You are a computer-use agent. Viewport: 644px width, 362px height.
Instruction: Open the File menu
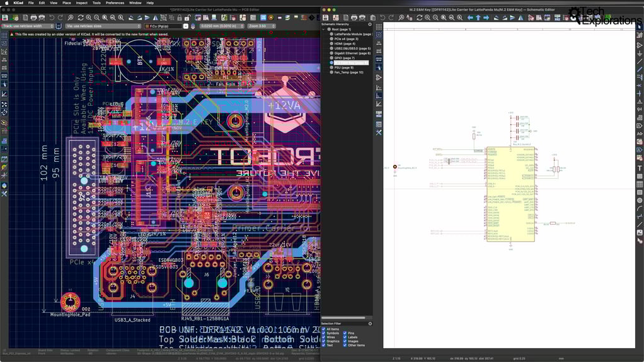pyautogui.click(x=31, y=3)
